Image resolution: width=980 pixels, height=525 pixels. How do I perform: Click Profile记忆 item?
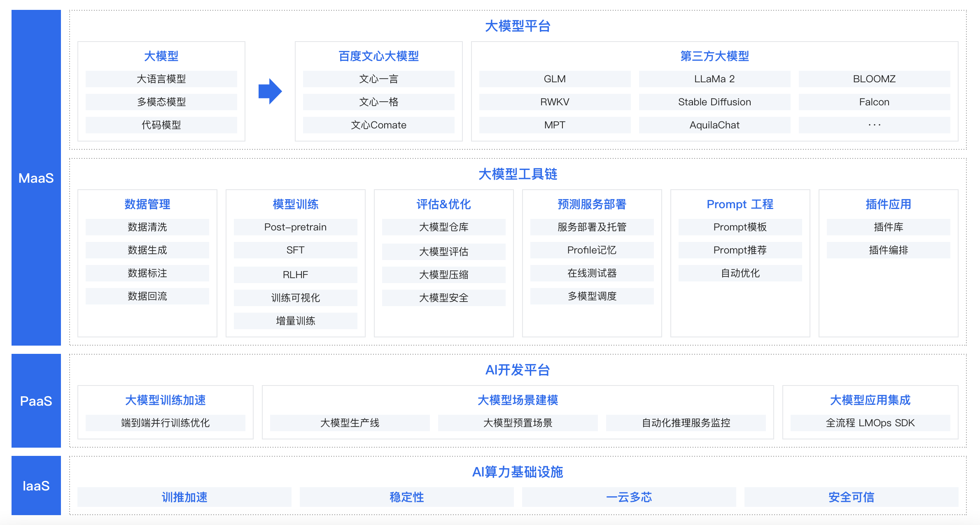tap(592, 250)
